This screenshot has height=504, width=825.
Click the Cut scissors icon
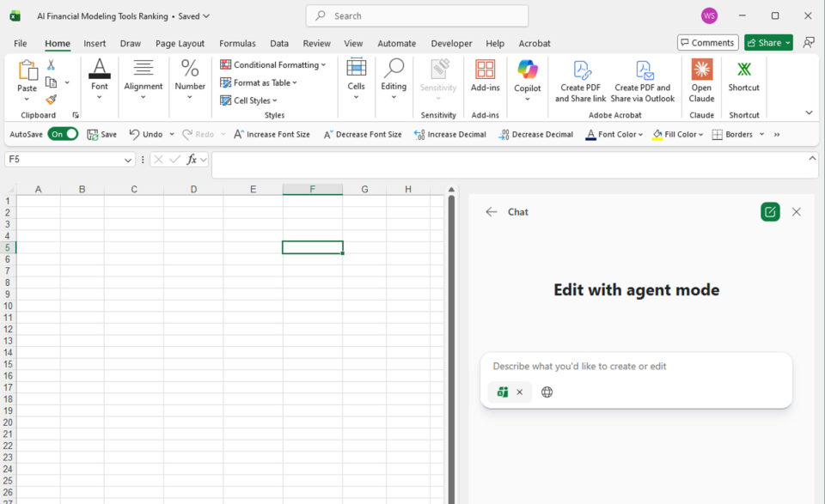coord(51,65)
